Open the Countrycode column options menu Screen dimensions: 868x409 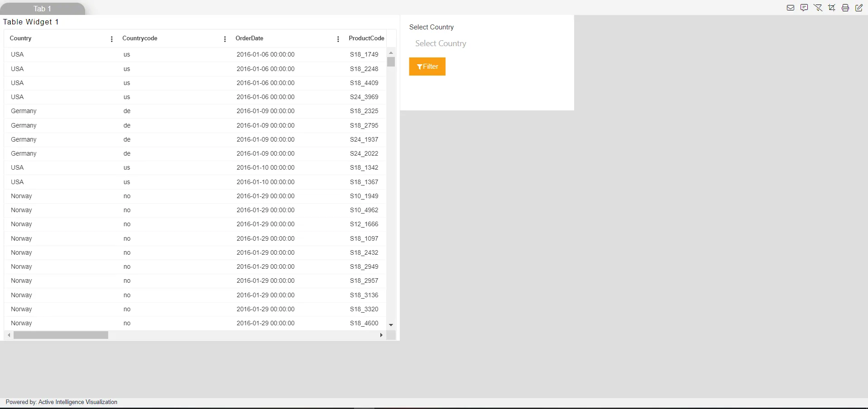tap(225, 39)
